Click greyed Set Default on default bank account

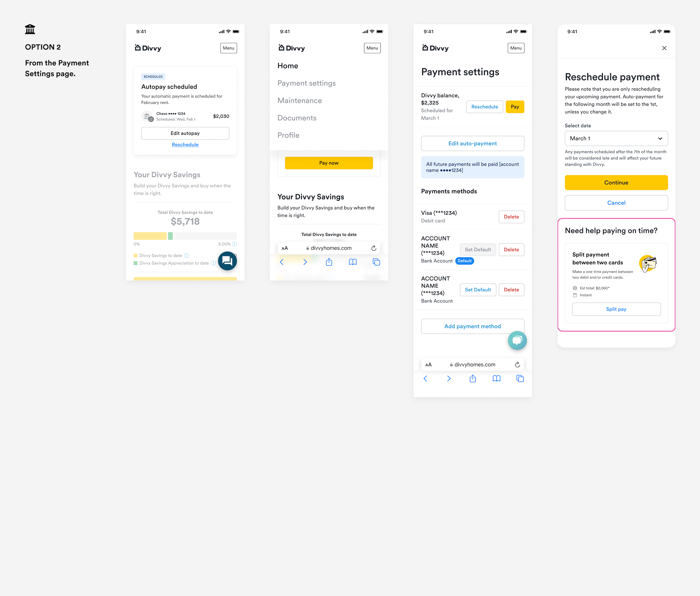pos(478,250)
